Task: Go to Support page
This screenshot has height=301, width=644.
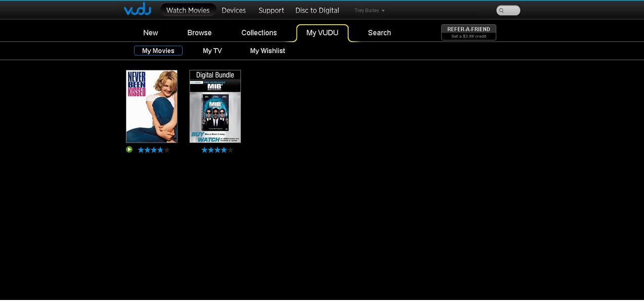Action: pyautogui.click(x=271, y=10)
